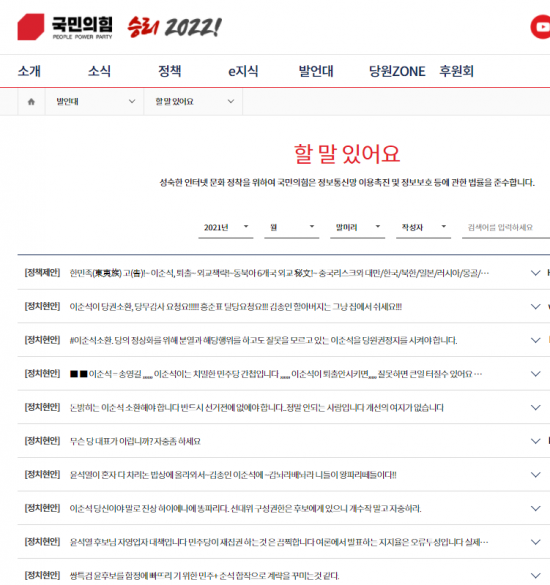This screenshot has height=585, width=550.
Task: Open the 할 말 있어요 breadcrumb dropdown
Action: click(x=193, y=101)
